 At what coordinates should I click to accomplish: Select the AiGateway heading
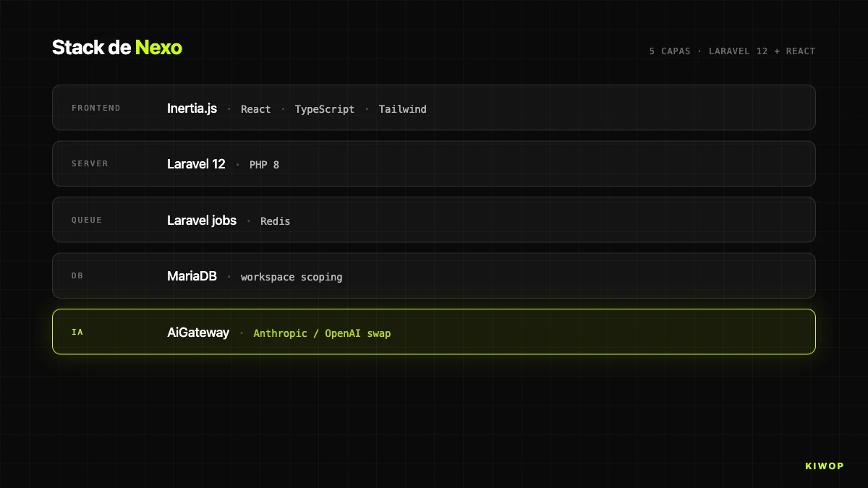[197, 333]
